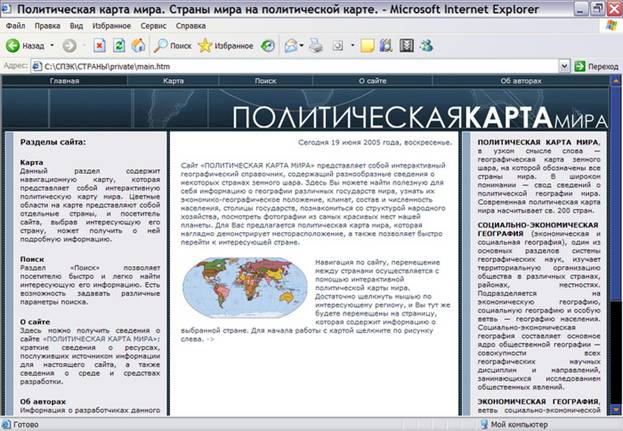
Task: Click the Карта heading in left panel
Action: 32,162
